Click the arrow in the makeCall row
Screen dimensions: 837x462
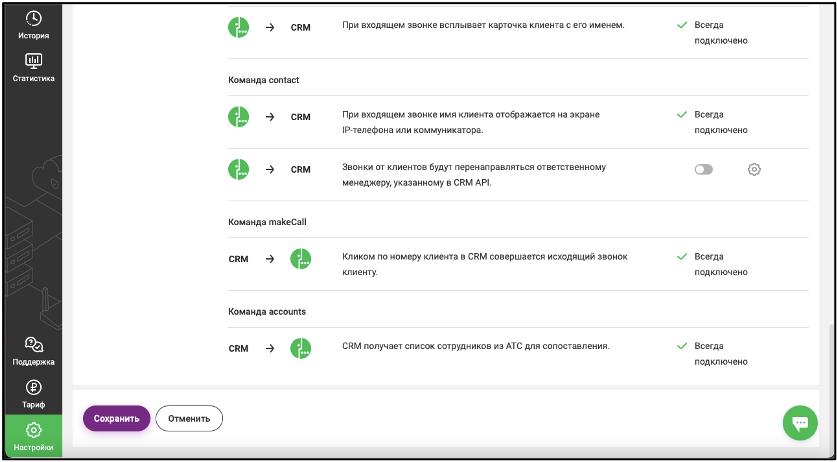(270, 259)
